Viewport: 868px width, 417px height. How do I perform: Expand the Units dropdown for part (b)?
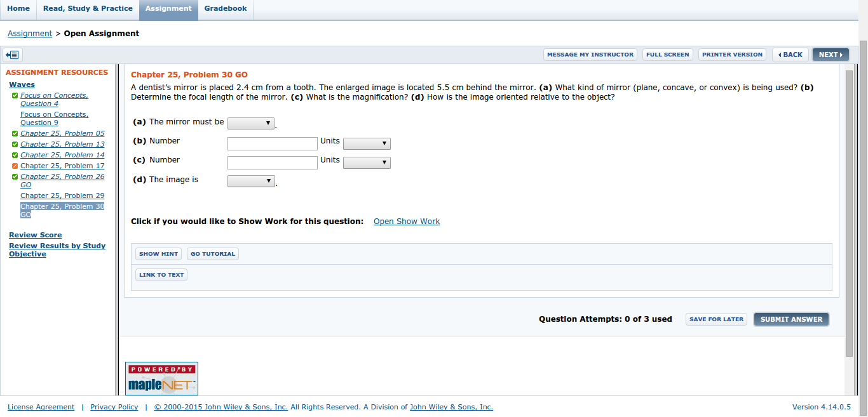tap(367, 144)
